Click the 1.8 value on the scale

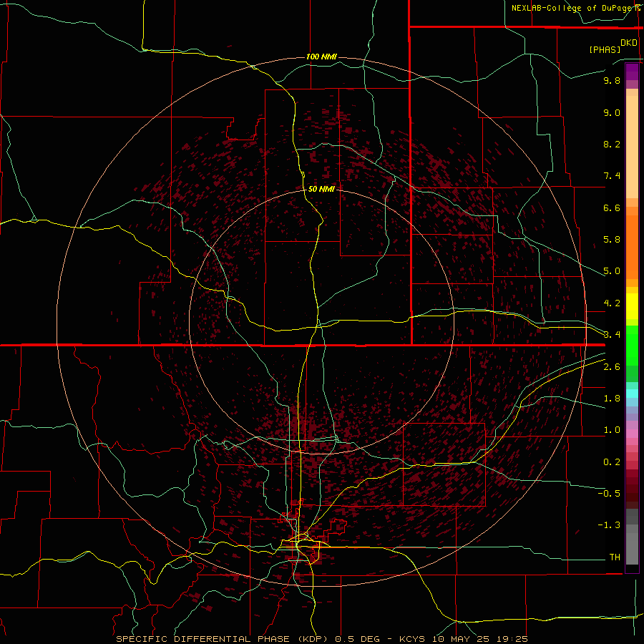click(x=612, y=399)
